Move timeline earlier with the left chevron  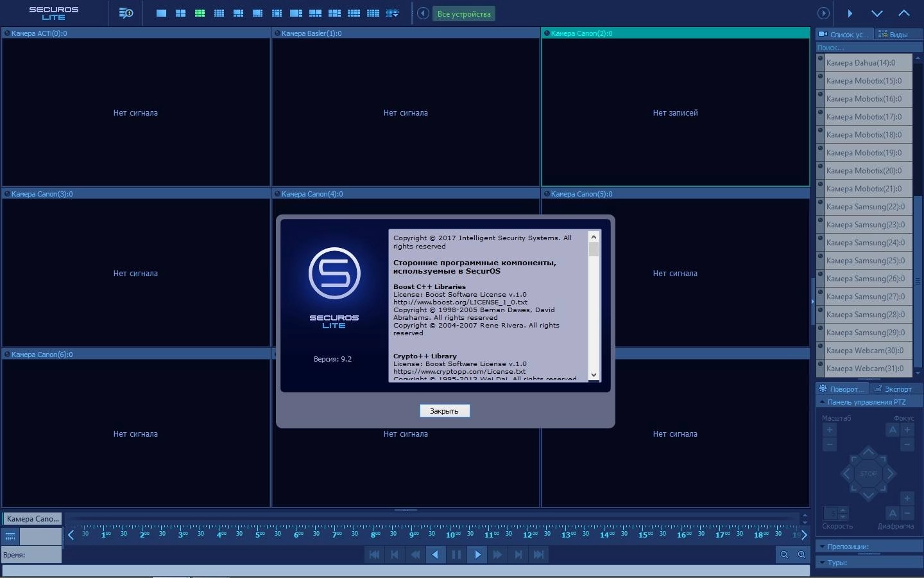pyautogui.click(x=71, y=534)
